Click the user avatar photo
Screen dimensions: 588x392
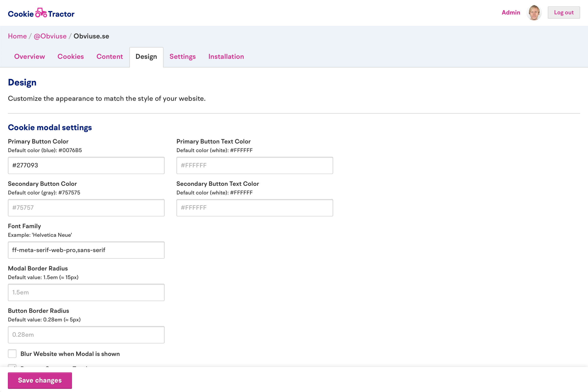point(534,13)
